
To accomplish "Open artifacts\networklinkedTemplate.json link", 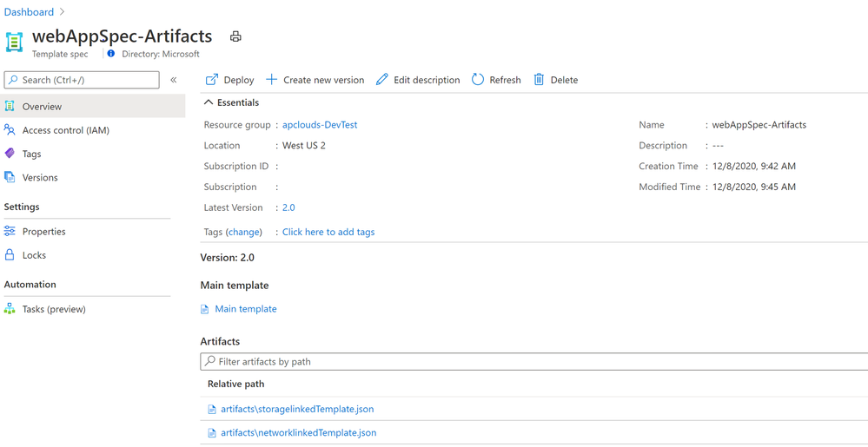I will click(298, 432).
